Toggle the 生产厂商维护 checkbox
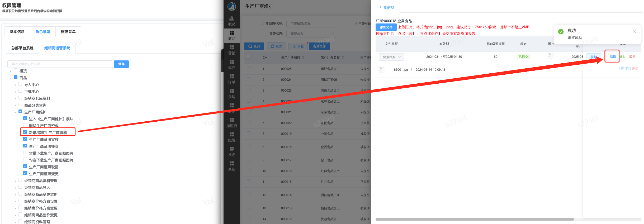Screen dimensions: 644x224 click(x=20, y=112)
